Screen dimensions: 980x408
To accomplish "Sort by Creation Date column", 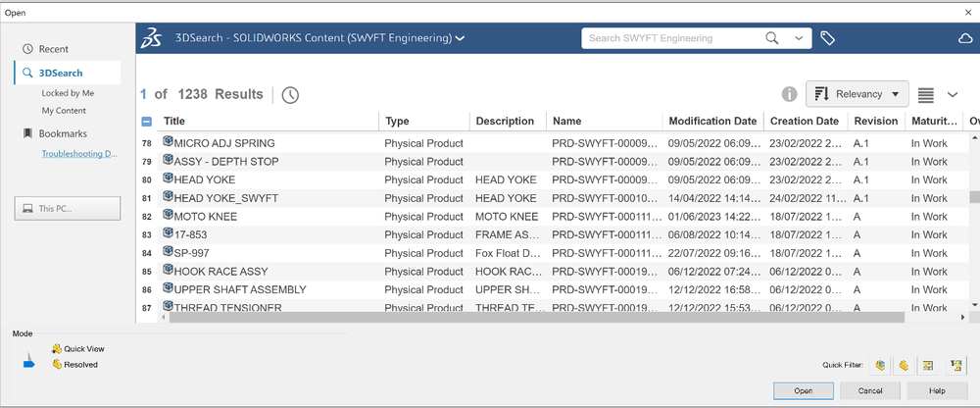I will click(x=805, y=122).
